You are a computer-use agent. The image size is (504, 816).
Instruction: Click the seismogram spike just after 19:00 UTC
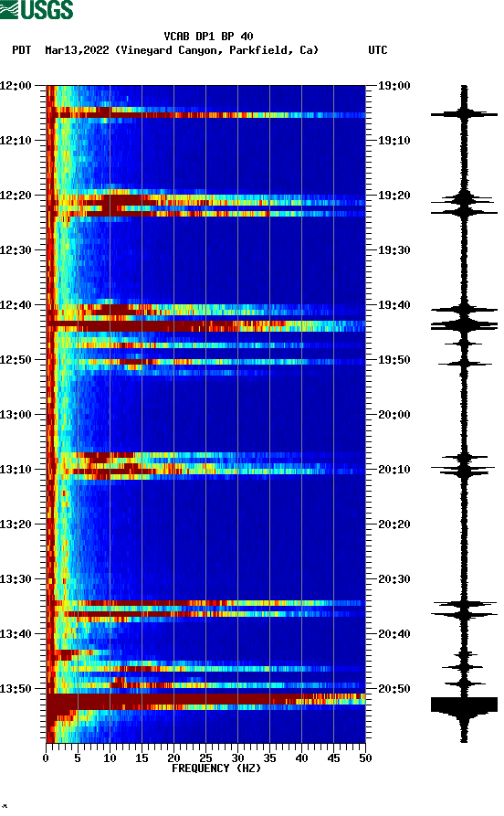pos(464,114)
